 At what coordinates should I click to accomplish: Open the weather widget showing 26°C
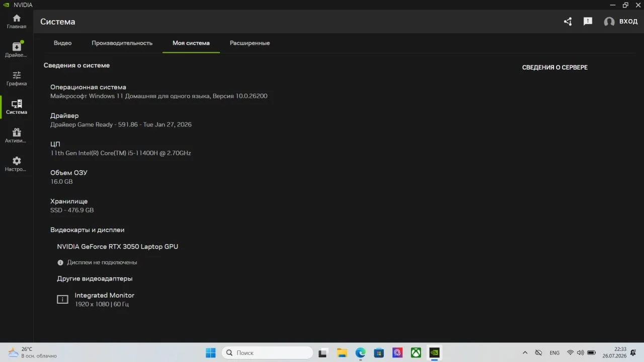(x=33, y=352)
